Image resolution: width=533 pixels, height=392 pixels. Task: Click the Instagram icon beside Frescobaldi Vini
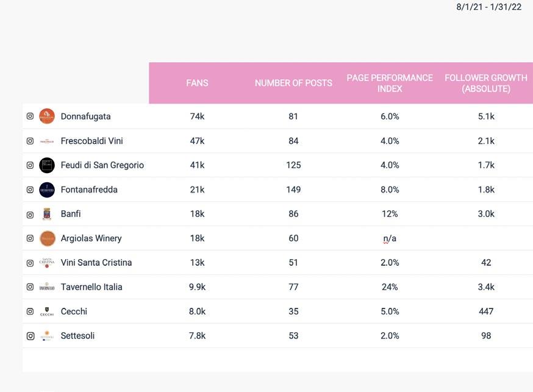coord(30,141)
